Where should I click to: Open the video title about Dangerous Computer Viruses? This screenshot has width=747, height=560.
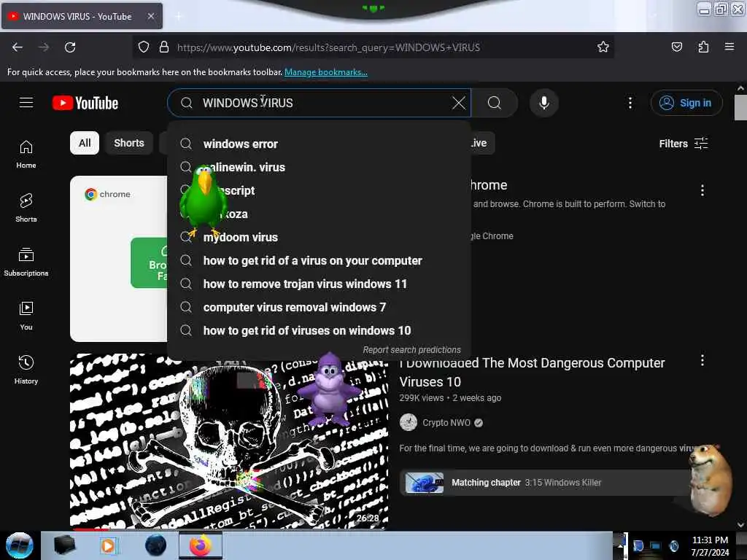(532, 372)
